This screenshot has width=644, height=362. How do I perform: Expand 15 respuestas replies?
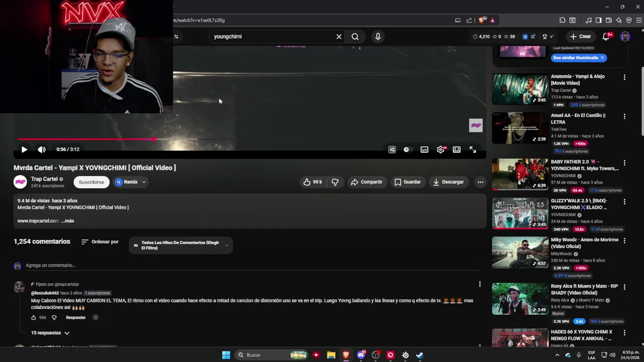(x=50, y=333)
